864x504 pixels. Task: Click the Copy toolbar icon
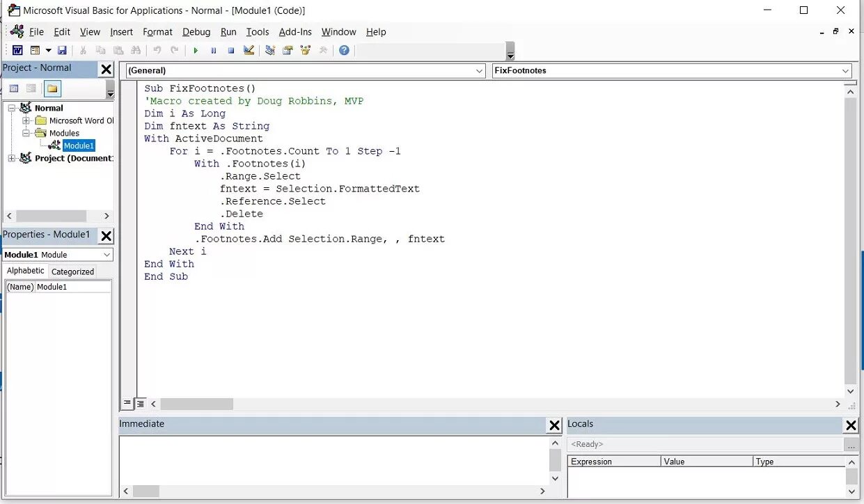click(x=101, y=50)
